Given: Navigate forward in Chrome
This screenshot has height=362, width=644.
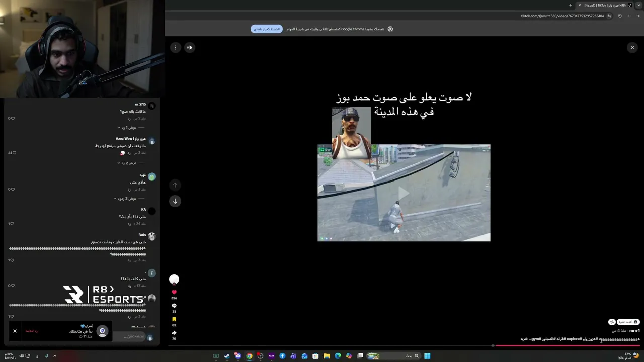Looking at the screenshot, I should (x=629, y=16).
